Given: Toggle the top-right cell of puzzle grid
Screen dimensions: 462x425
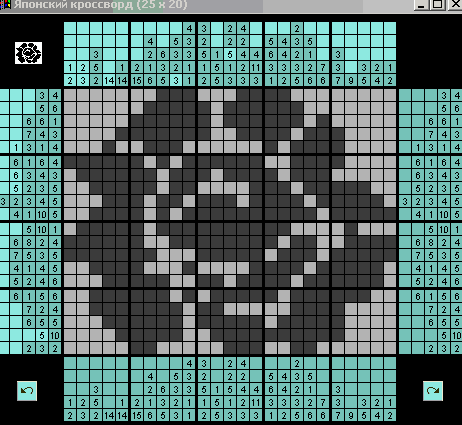Looking at the screenshot, I should click(x=390, y=95).
